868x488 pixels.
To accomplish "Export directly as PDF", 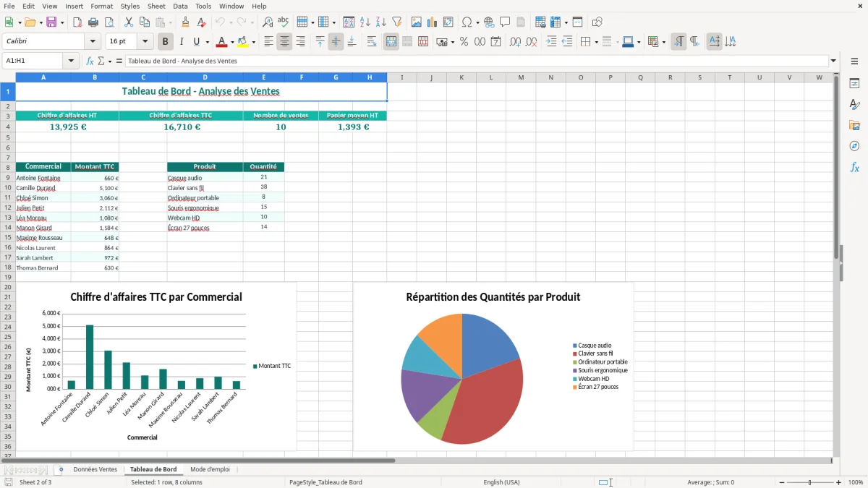I will (x=77, y=22).
